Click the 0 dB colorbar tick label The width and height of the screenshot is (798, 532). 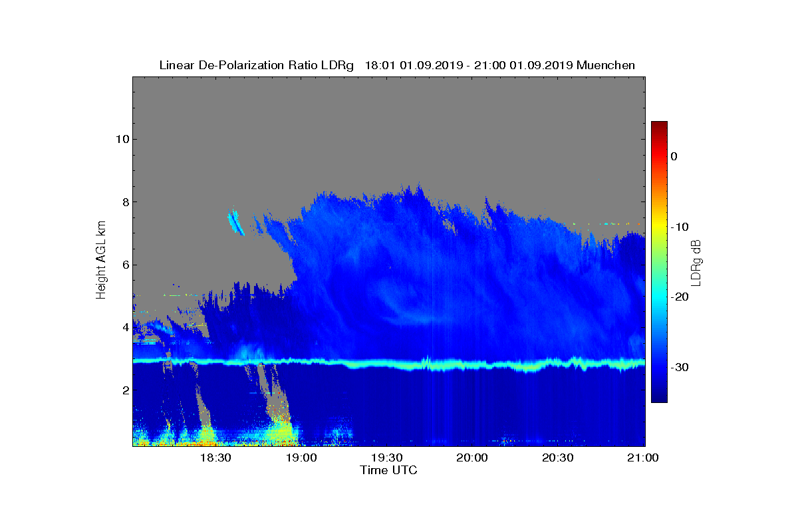(674, 156)
